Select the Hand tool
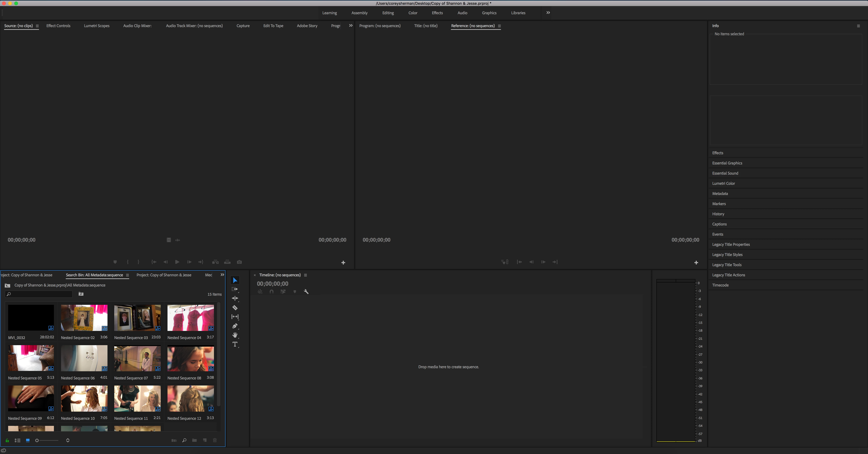Screen dimensions: 868x454 [235, 335]
